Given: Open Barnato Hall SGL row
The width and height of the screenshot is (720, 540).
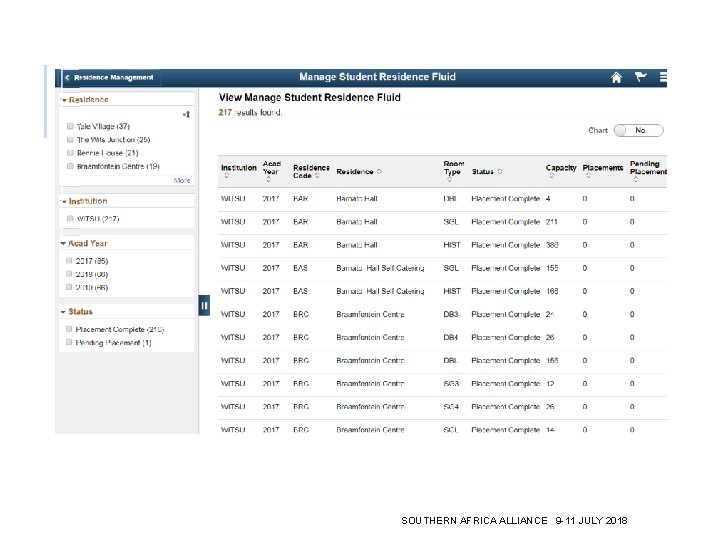Looking at the screenshot, I should coord(442,222).
